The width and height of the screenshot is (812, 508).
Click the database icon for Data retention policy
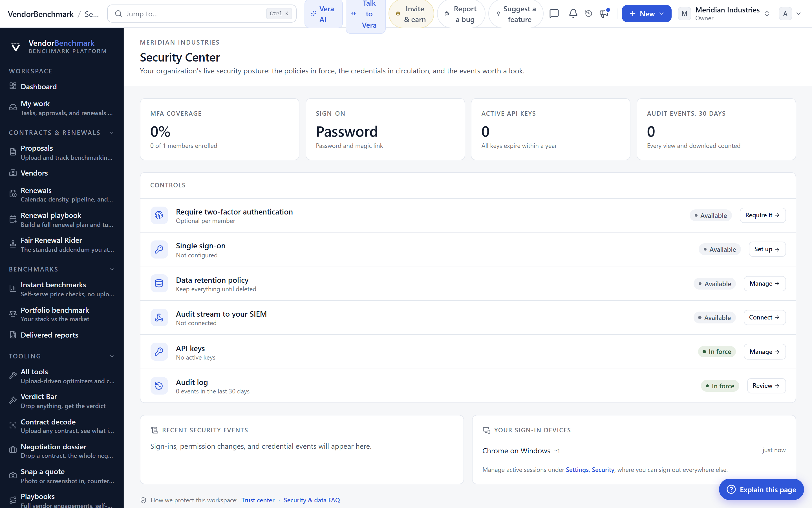(159, 284)
